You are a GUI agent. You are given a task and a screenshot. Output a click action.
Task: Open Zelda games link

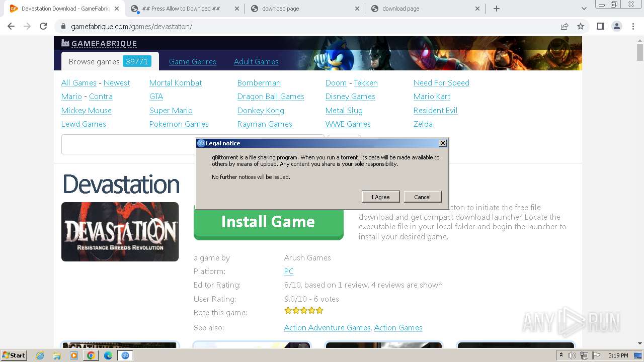coord(423,124)
